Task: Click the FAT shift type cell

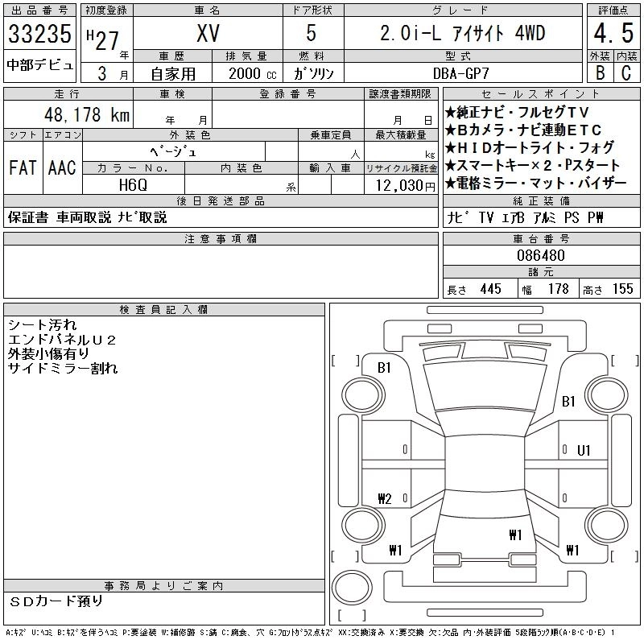Action: [x=23, y=167]
